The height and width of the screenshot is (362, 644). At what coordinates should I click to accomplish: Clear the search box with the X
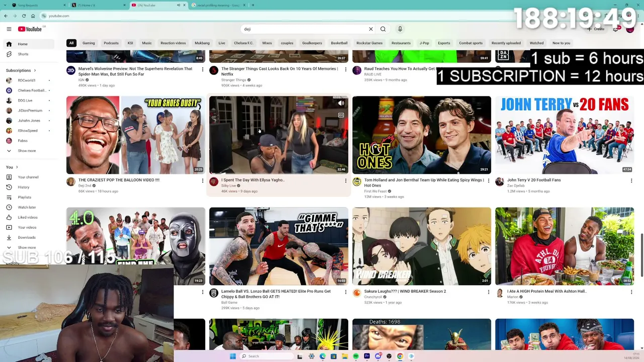[371, 29]
